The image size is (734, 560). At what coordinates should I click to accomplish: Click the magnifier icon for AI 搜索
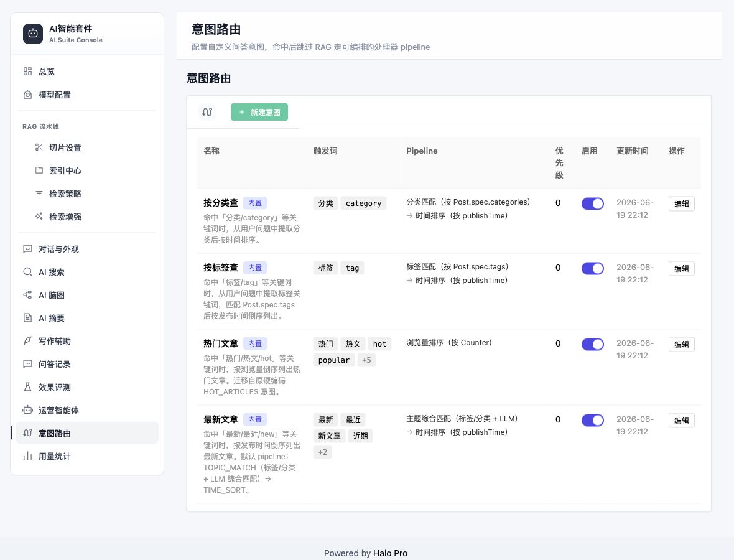(27, 272)
